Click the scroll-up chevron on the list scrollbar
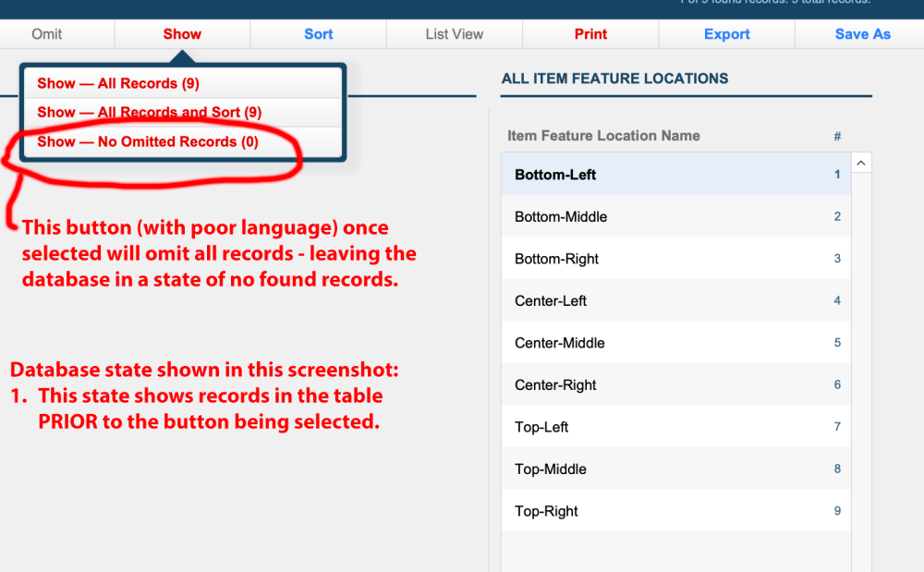The width and height of the screenshot is (924, 572). tap(861, 162)
